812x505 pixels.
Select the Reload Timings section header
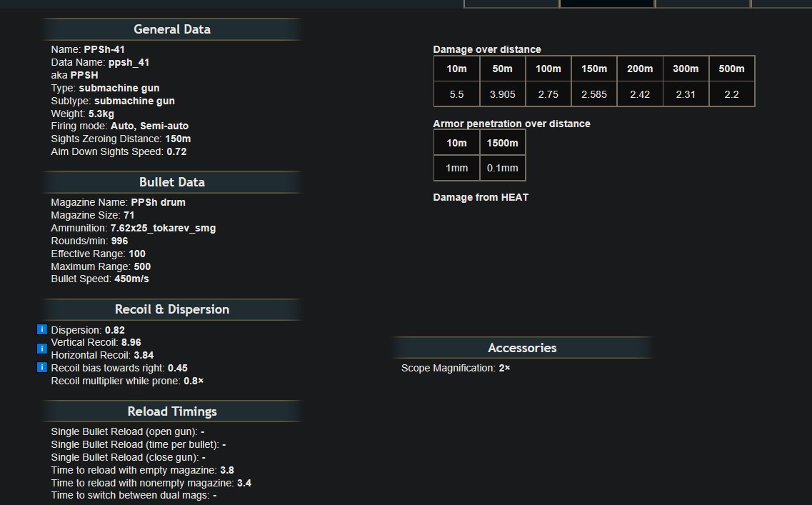171,411
